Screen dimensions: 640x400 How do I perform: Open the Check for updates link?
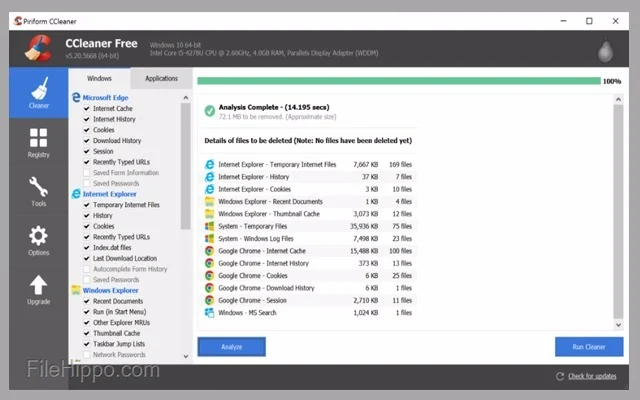click(592, 376)
